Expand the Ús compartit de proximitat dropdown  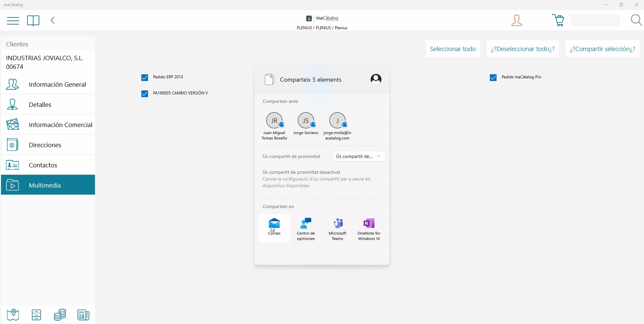(359, 156)
